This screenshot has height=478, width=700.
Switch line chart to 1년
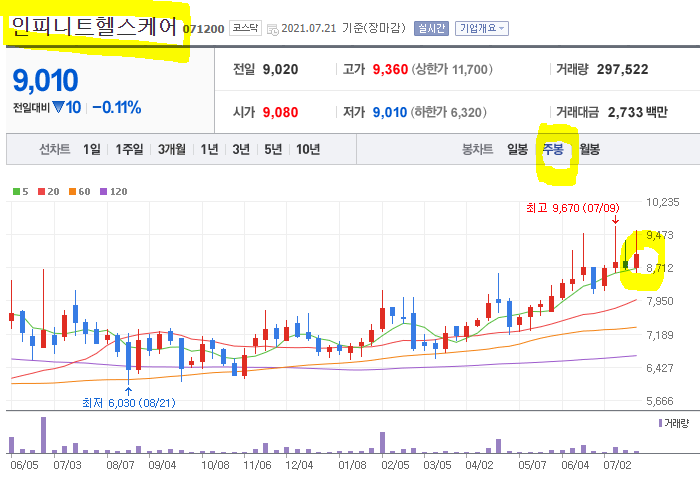pyautogui.click(x=209, y=149)
